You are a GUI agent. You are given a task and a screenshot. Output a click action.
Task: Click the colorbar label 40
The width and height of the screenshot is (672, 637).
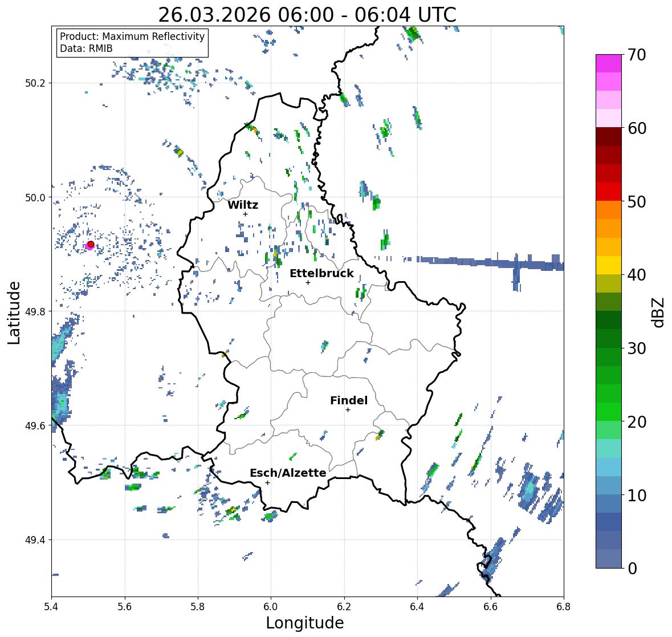(x=637, y=275)
